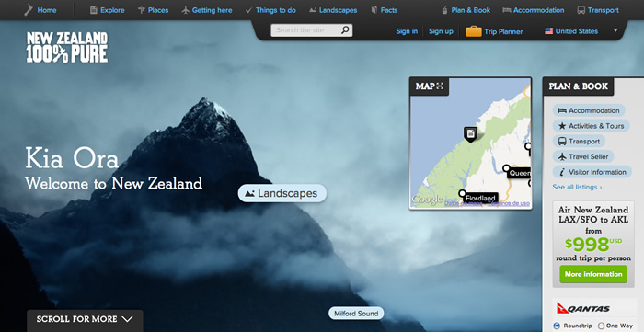644x332 pixels.
Task: Click the Search the site field
Action: tap(306, 30)
